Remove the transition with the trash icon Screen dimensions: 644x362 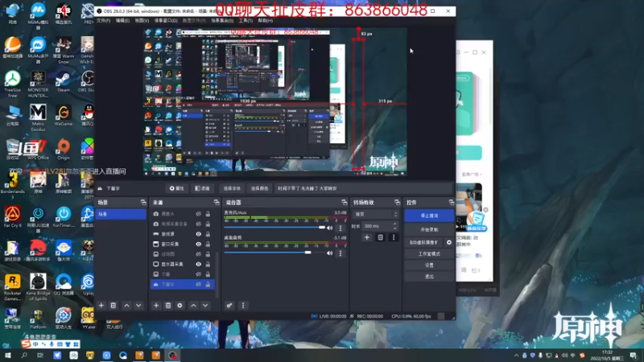coord(380,237)
